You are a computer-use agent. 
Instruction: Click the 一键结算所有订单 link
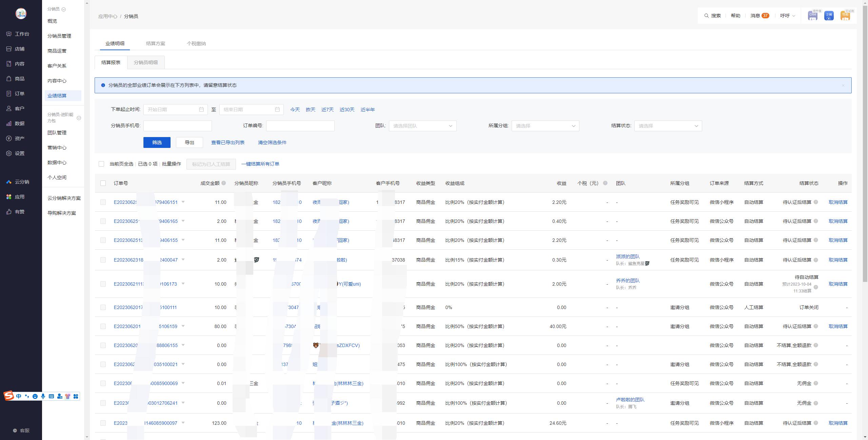(260, 164)
